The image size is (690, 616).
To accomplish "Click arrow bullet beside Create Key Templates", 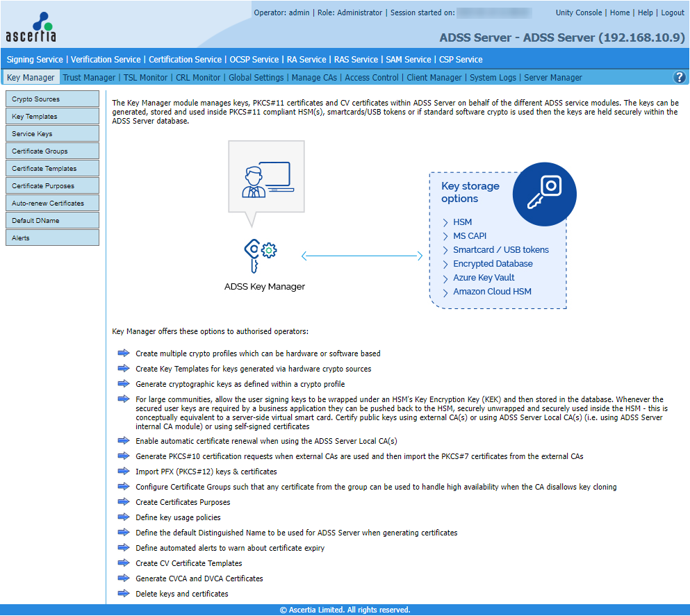I will pyautogui.click(x=124, y=369).
